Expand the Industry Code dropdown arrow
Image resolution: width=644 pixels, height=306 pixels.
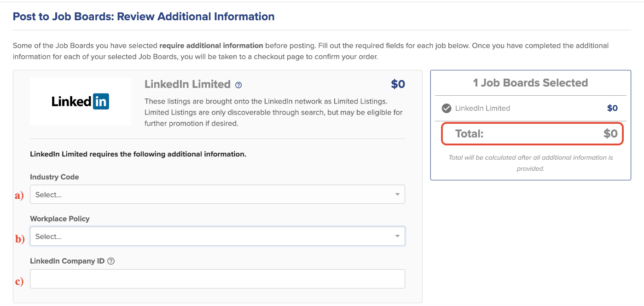397,195
